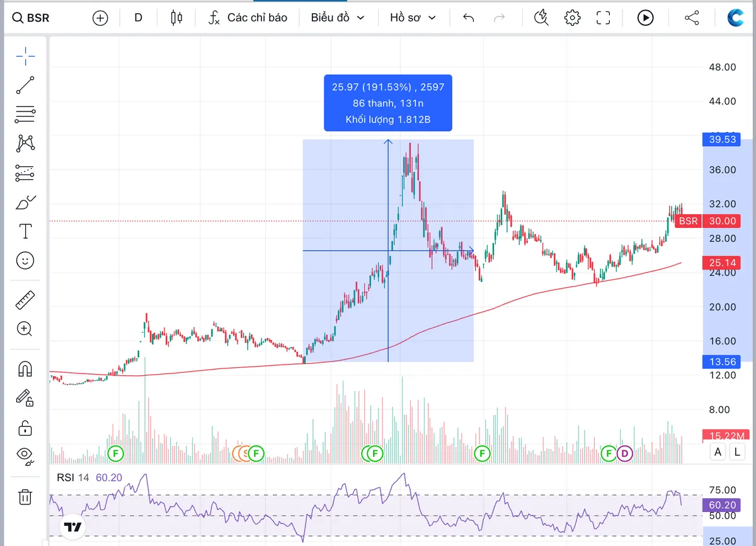Toggle auto scale with A button

coord(718,451)
